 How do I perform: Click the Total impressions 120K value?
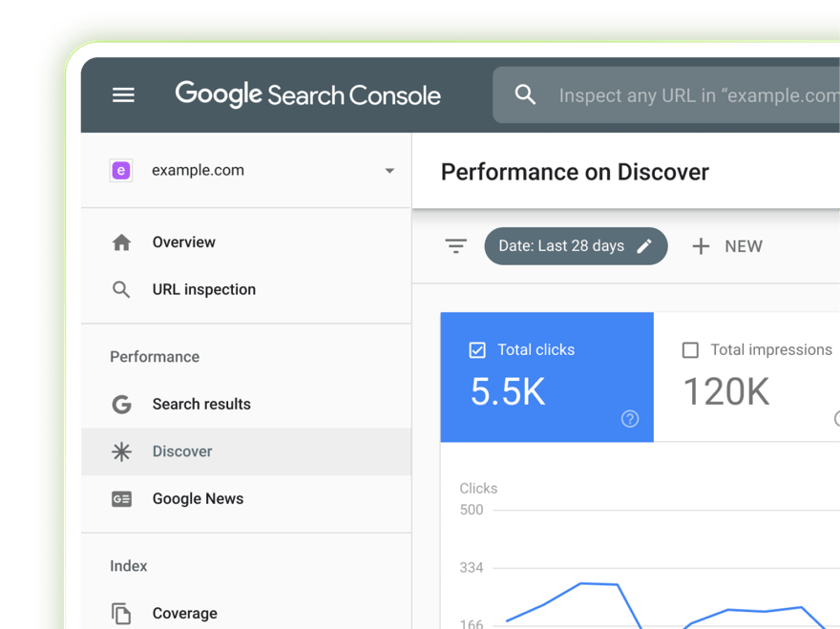point(726,391)
